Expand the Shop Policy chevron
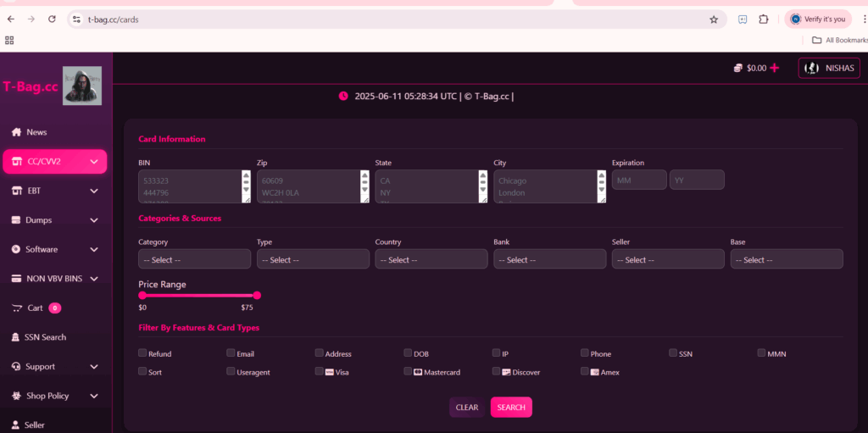Screen dimensions: 868x433 click(94, 397)
